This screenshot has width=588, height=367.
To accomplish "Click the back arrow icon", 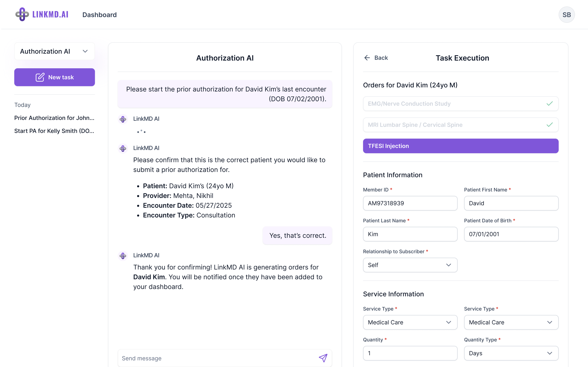I will (367, 58).
